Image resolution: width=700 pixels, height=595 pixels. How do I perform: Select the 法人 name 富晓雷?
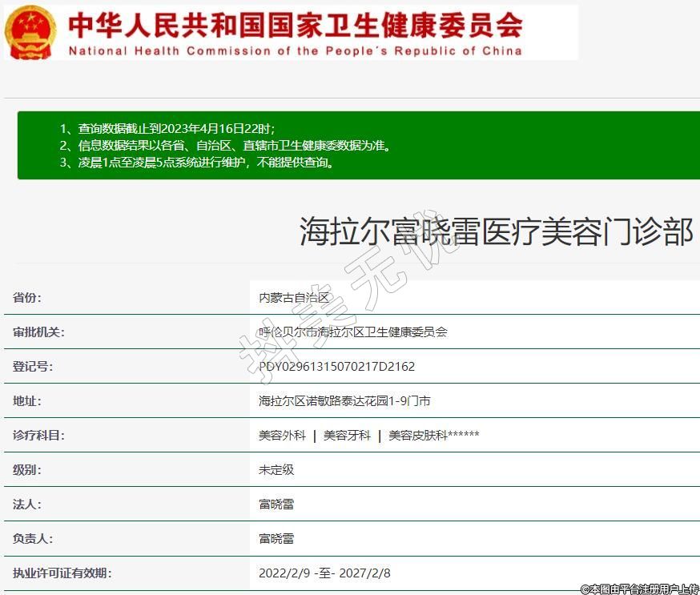[x=276, y=505]
